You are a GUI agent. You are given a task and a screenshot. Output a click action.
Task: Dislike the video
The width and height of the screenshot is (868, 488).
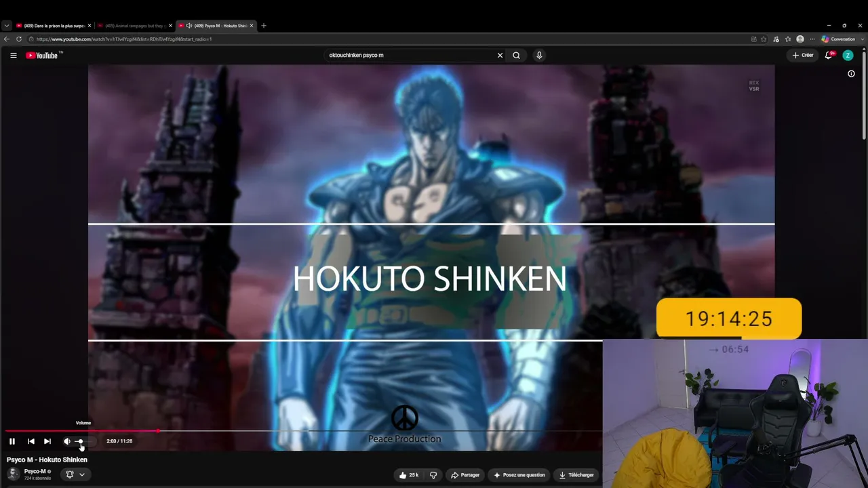[x=433, y=475]
